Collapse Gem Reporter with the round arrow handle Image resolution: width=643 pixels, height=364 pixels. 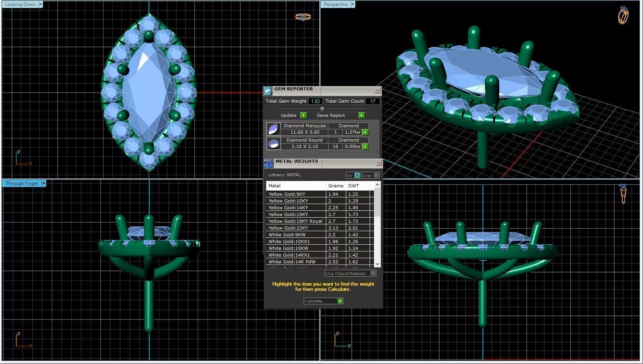click(322, 108)
